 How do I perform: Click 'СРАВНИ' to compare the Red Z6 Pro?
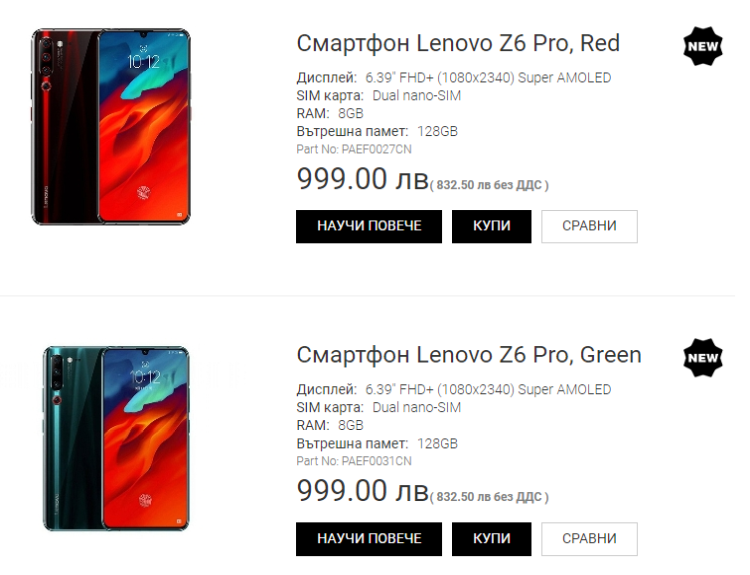click(x=589, y=226)
